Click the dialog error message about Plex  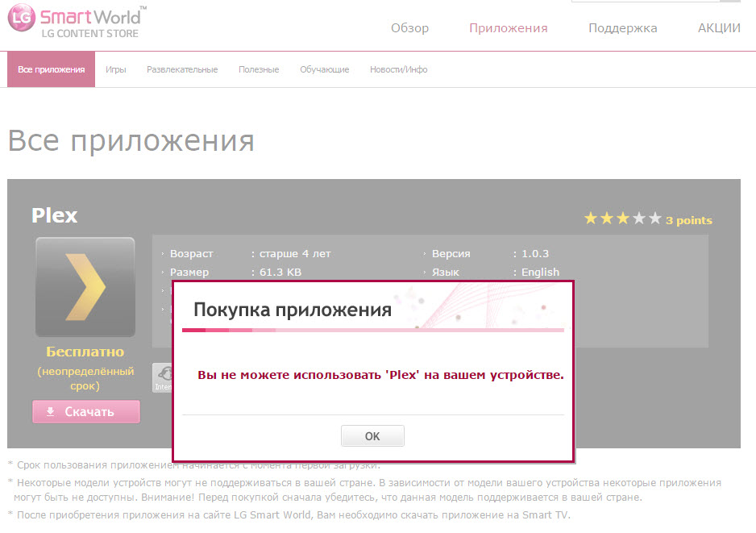[x=380, y=375]
